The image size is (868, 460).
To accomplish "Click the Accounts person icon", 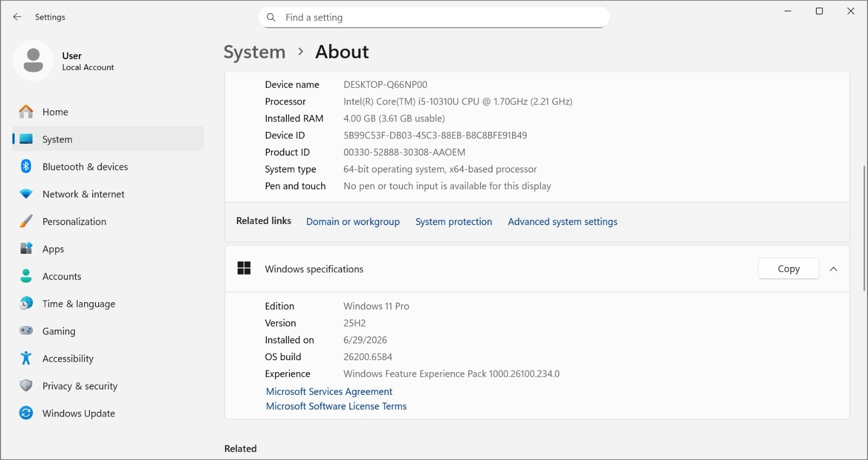I will tap(26, 276).
